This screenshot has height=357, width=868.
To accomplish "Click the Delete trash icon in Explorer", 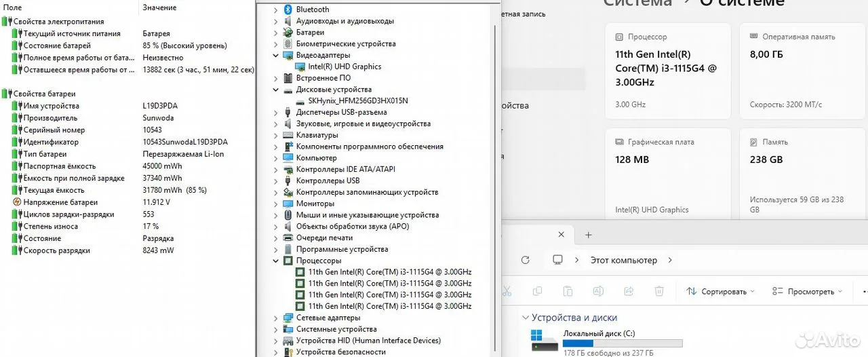I will click(x=659, y=291).
